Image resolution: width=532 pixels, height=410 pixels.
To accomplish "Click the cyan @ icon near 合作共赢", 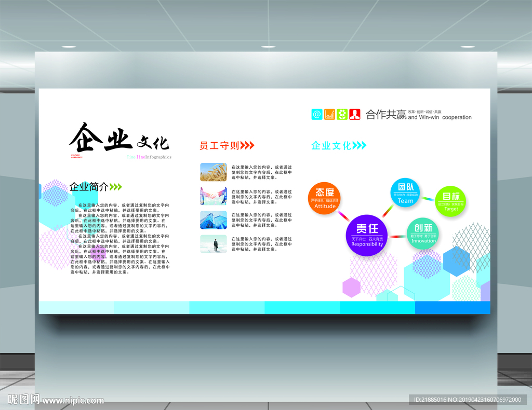I will [316, 114].
